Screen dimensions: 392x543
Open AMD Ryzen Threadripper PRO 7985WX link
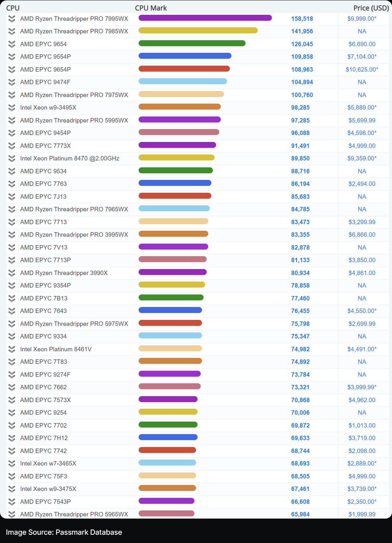coord(74,31)
